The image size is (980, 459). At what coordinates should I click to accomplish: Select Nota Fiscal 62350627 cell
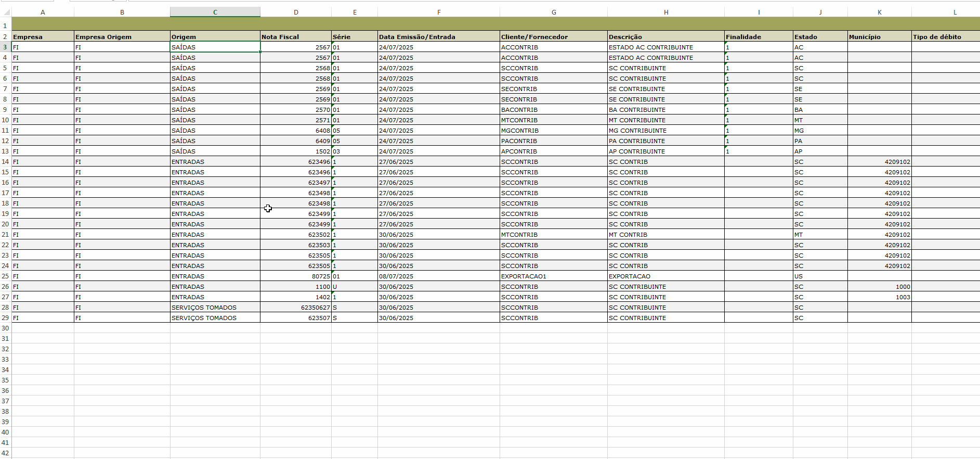(296, 308)
